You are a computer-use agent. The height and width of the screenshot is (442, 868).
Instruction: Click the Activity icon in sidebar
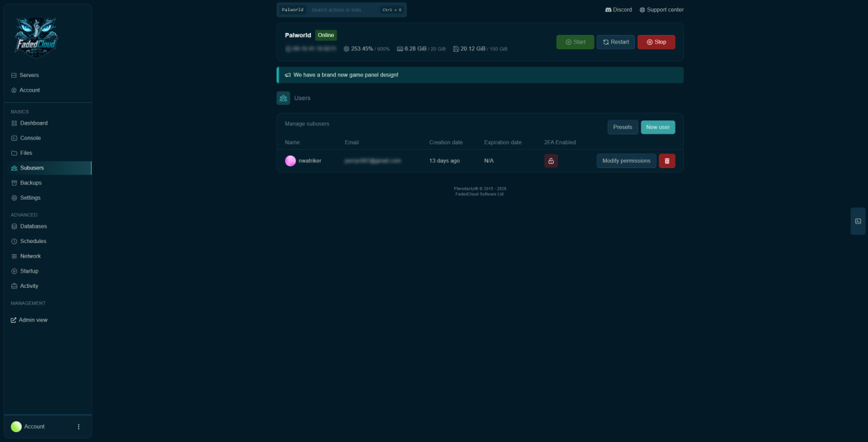14,286
